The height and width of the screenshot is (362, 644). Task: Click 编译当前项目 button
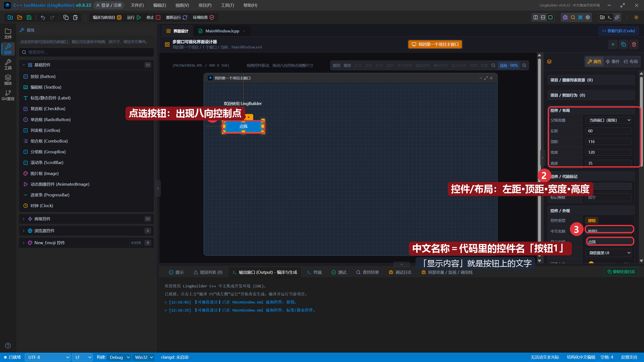point(107,17)
